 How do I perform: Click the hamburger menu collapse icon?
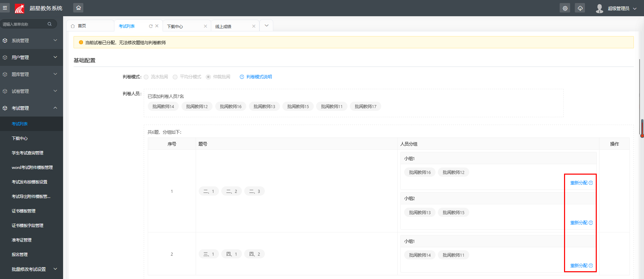tap(5, 8)
